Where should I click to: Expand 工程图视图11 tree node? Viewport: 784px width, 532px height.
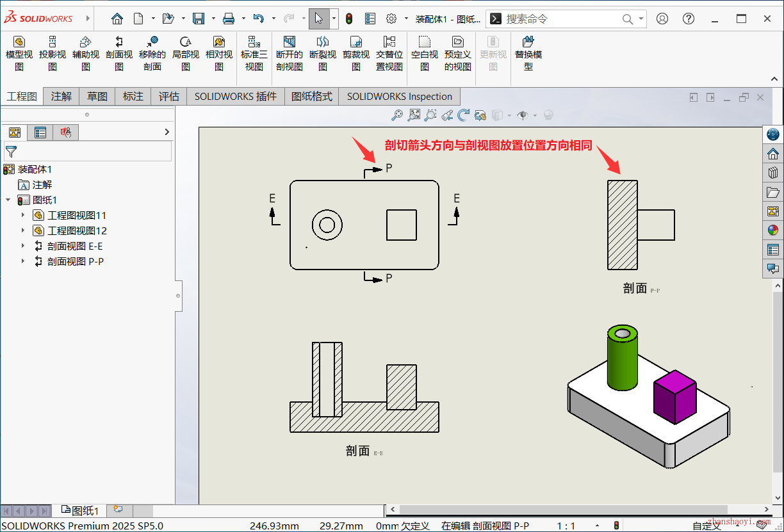pos(23,215)
